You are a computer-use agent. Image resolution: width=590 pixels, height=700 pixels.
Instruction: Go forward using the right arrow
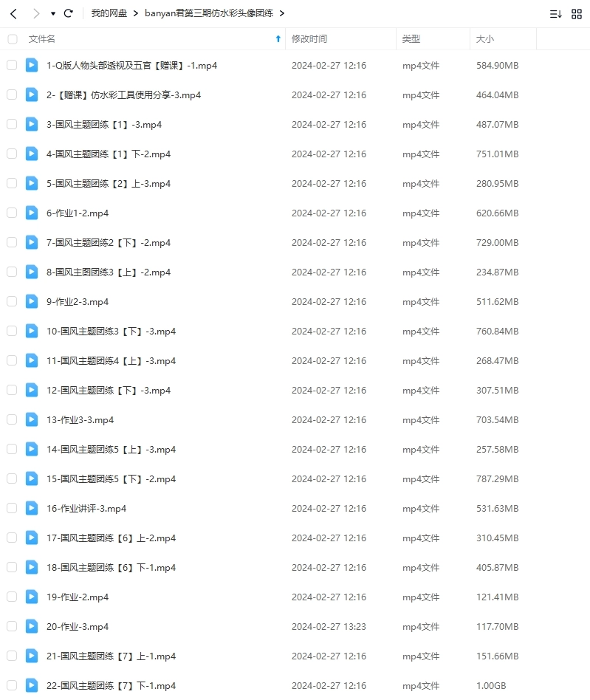(x=36, y=14)
